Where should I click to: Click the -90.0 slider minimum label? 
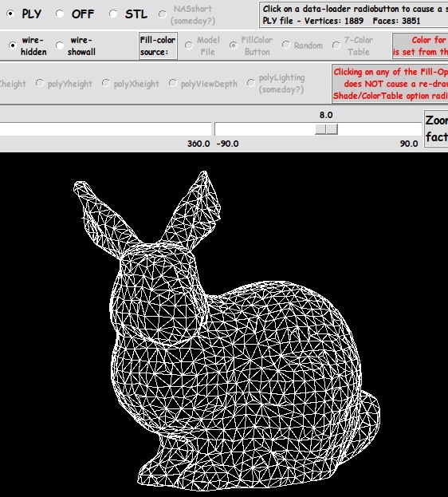227,144
